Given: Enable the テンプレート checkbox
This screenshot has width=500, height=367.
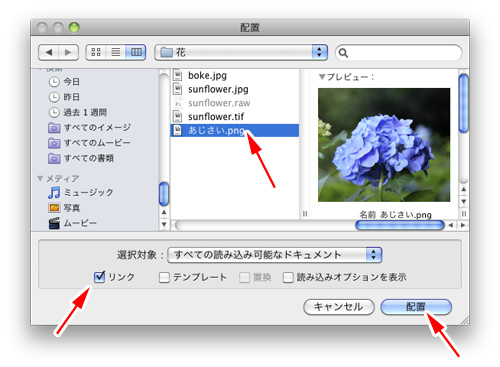Looking at the screenshot, I should click(164, 277).
